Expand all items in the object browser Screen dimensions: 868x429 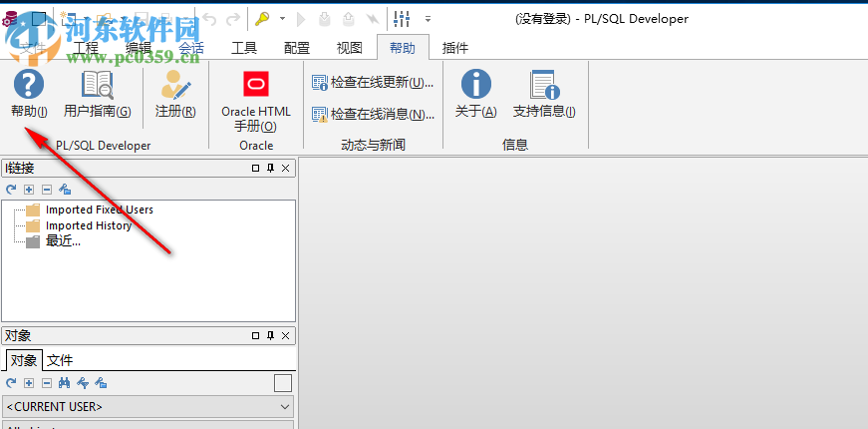click(x=29, y=382)
